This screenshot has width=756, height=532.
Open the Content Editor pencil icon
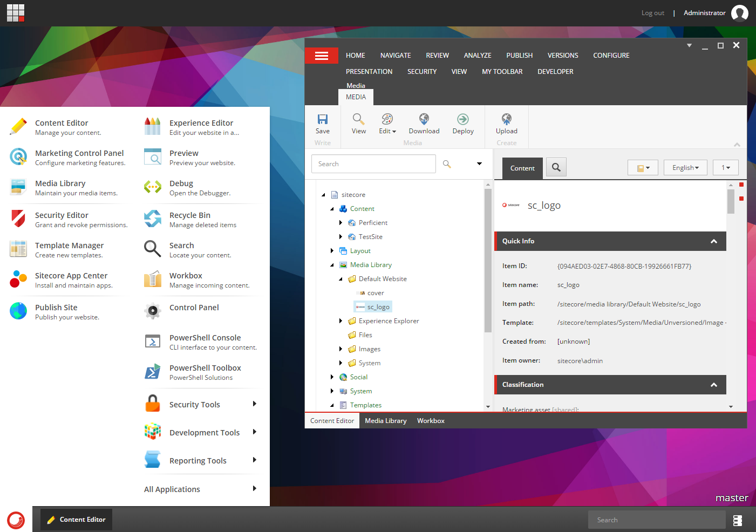click(x=18, y=126)
